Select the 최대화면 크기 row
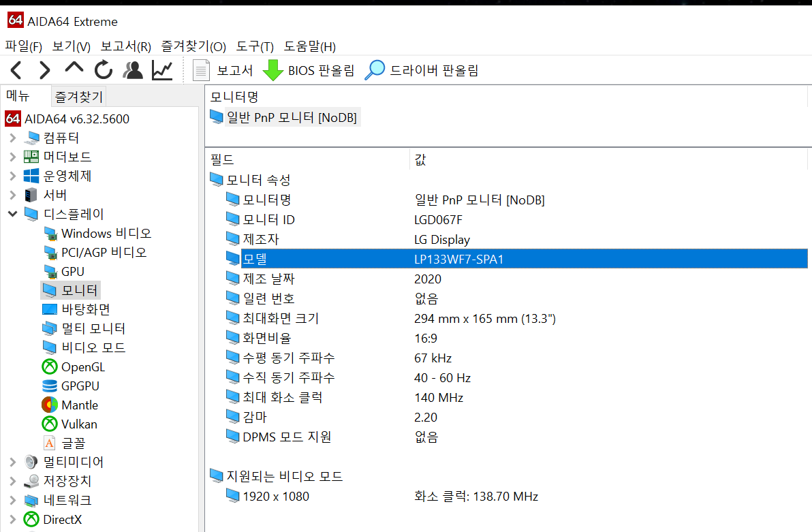 pos(516,318)
